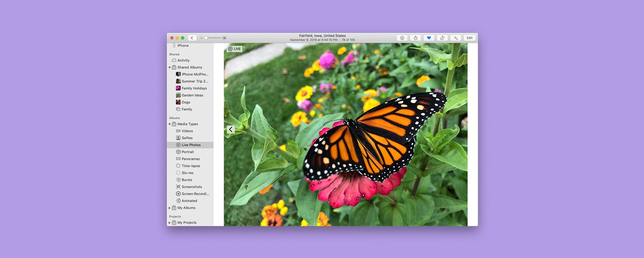Screen dimensions: 644x258
Task: Expand the My Albums folder
Action: [170, 208]
